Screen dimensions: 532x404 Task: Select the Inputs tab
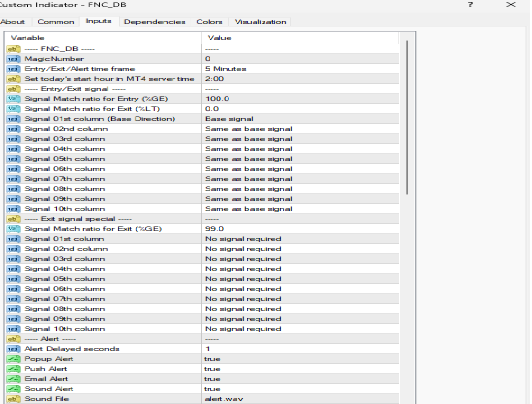(99, 21)
